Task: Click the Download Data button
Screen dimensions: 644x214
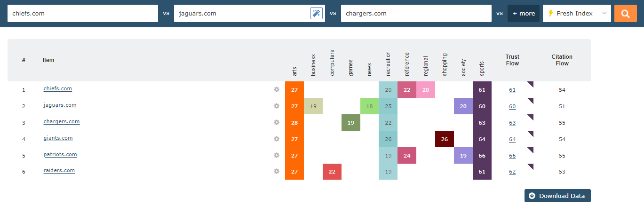Action: click(x=557, y=196)
